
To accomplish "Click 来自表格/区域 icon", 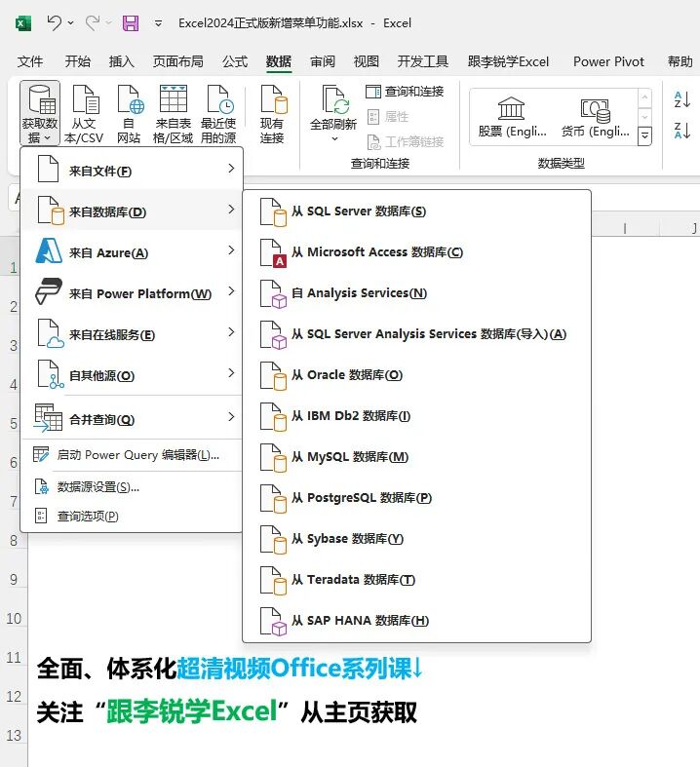I will click(174, 113).
